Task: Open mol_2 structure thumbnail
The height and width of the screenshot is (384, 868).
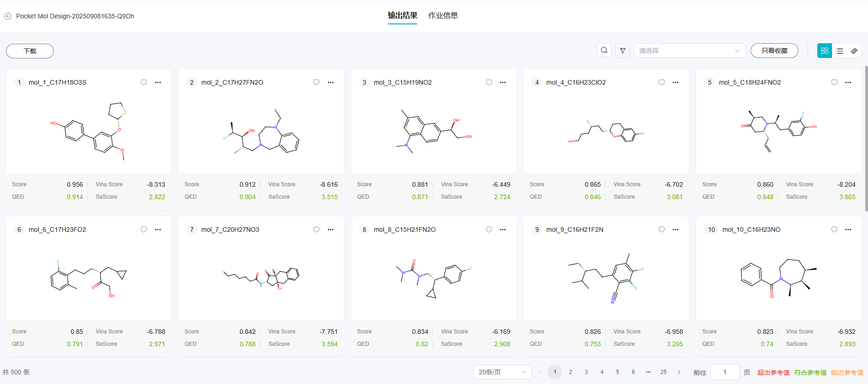Action: point(261,132)
